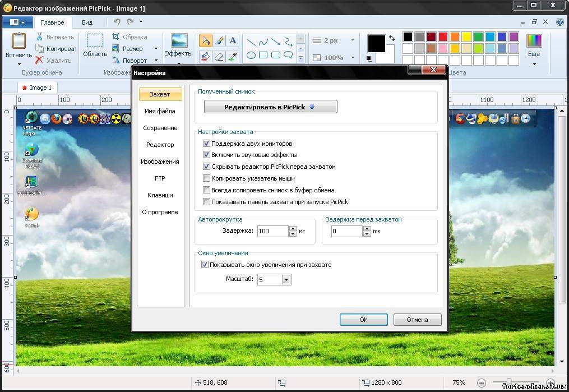Open FTP settings section
This screenshot has width=569, height=392.
coord(160,178)
